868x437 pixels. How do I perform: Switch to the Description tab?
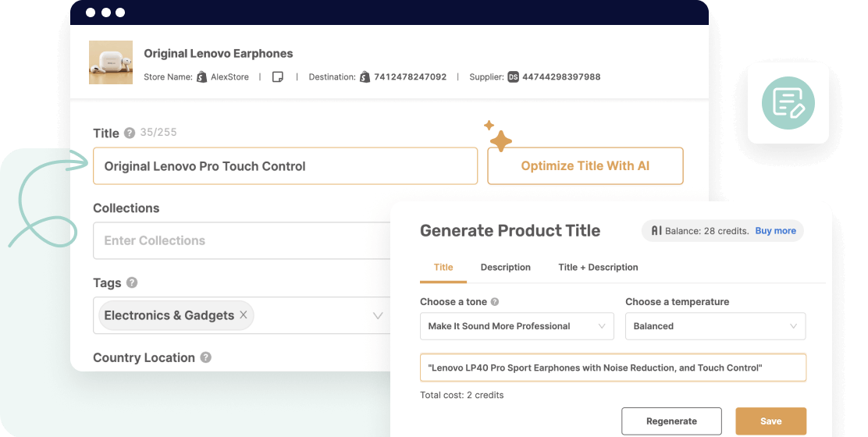coord(505,267)
